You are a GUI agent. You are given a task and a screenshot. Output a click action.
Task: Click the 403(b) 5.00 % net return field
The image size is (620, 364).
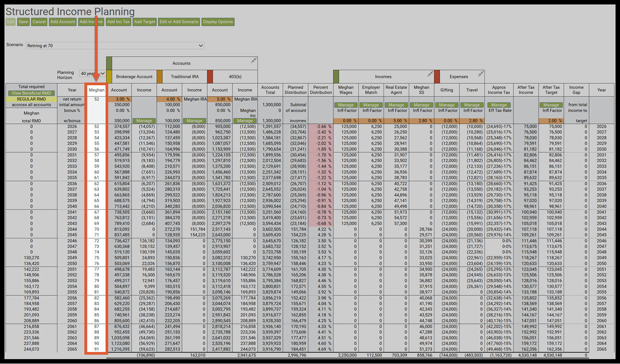tap(220, 99)
